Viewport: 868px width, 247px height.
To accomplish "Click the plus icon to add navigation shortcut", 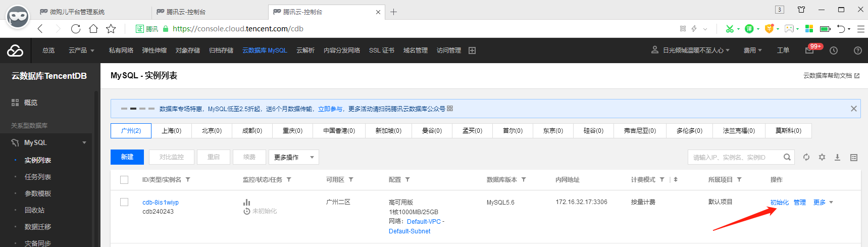I will point(472,51).
